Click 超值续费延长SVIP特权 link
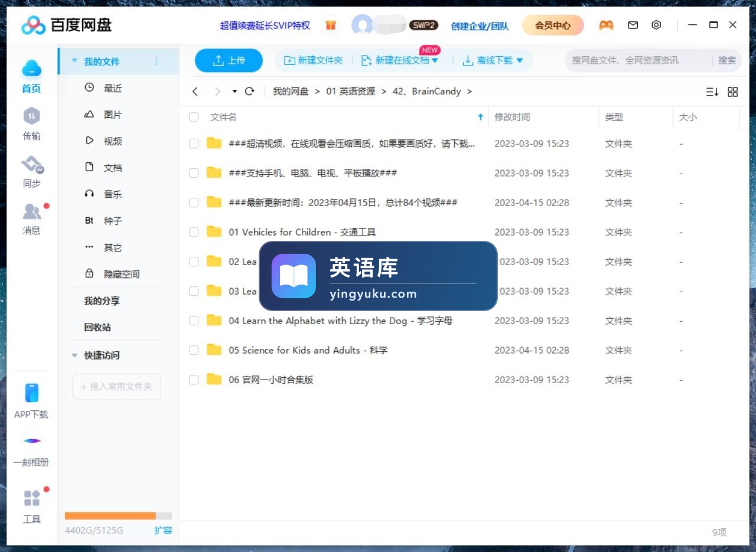This screenshot has height=552, width=756. click(265, 25)
